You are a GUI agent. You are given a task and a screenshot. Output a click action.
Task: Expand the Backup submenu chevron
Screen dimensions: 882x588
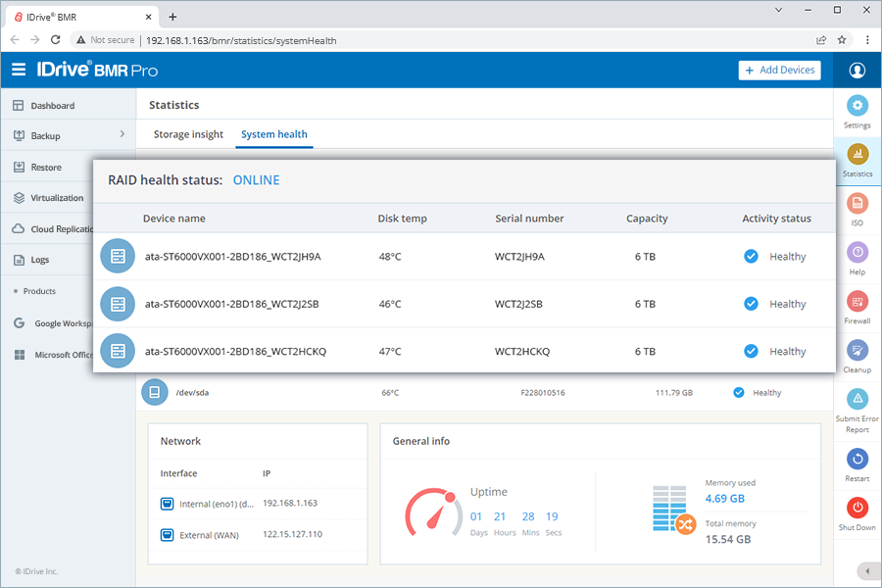pyautogui.click(x=122, y=134)
